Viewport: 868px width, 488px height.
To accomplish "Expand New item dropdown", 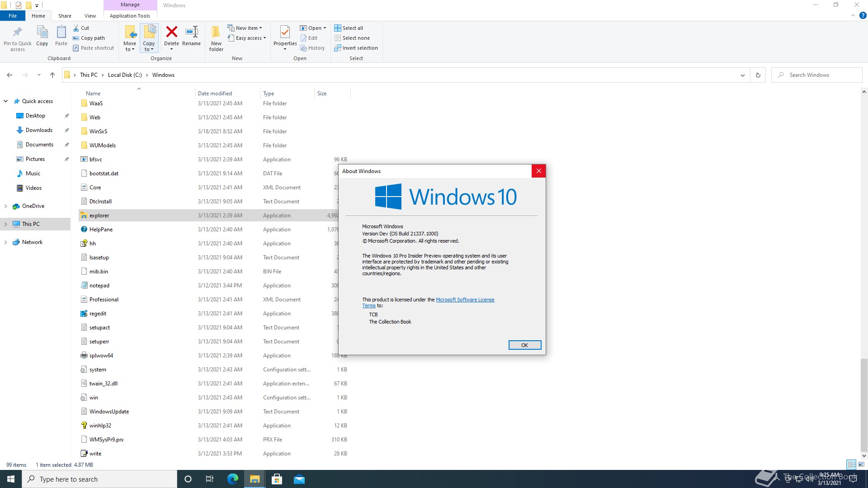I will coord(245,28).
